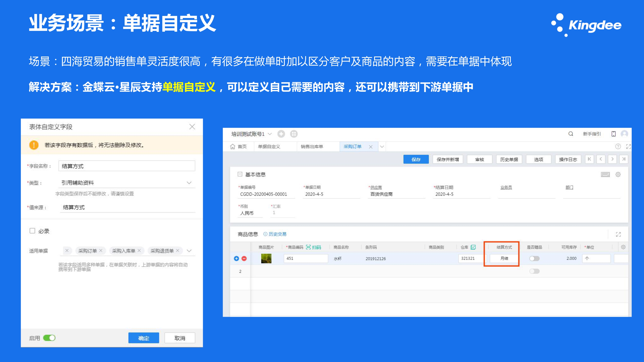Jump to first record arrow
Image resolution: width=644 pixels, height=362 pixels.
pos(589,159)
